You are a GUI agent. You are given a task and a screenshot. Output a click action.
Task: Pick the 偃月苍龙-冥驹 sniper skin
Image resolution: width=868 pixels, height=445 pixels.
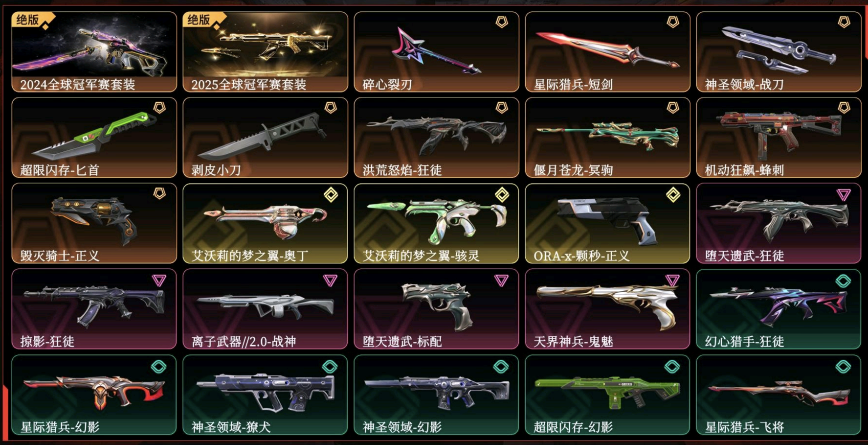[x=607, y=138]
